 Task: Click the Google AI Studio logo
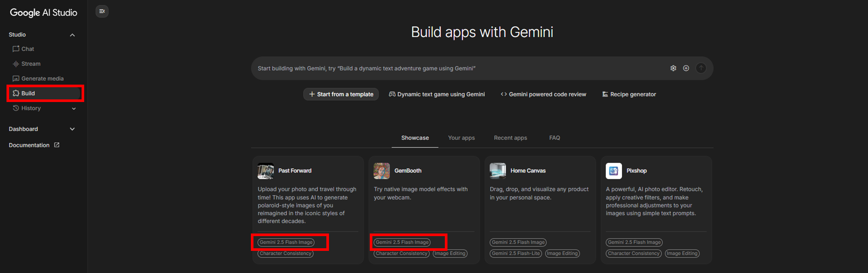click(43, 13)
